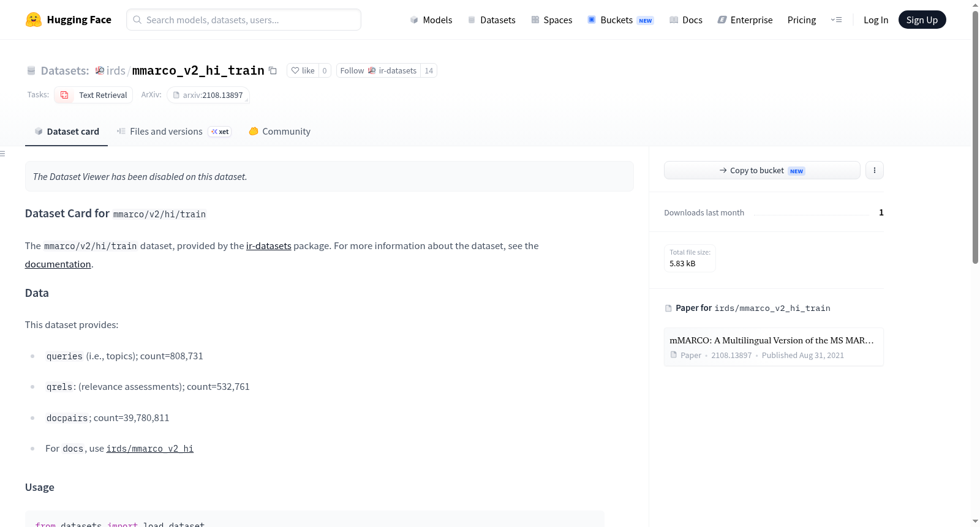980x527 pixels.
Task: Focus the search models and datasets field
Action: (x=244, y=20)
